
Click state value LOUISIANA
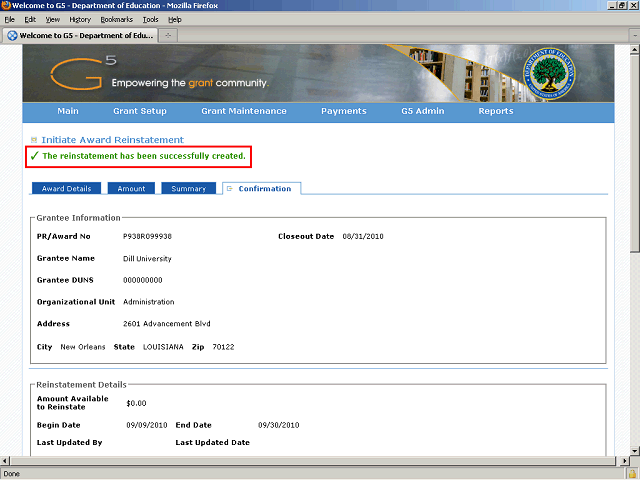(x=163, y=347)
